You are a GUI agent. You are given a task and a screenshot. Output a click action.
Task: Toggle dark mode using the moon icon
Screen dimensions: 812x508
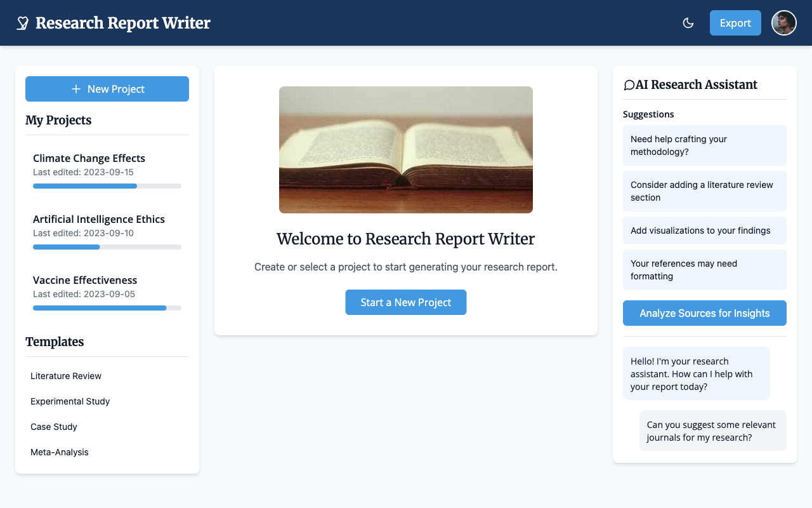[688, 22]
